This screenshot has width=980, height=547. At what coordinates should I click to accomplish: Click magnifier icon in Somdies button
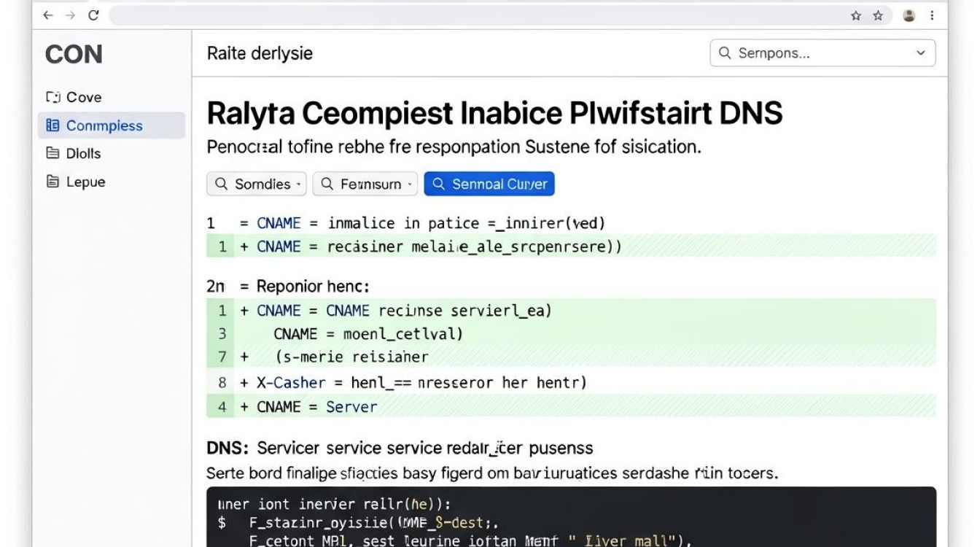[222, 184]
